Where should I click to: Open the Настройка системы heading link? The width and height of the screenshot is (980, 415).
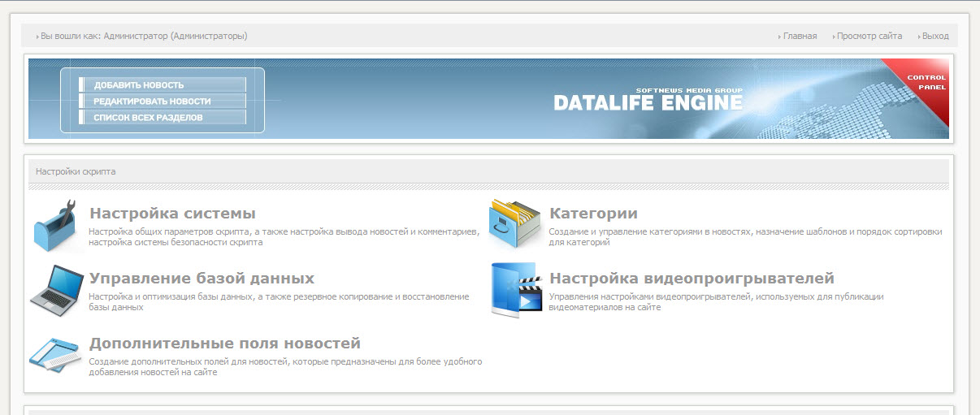click(172, 214)
